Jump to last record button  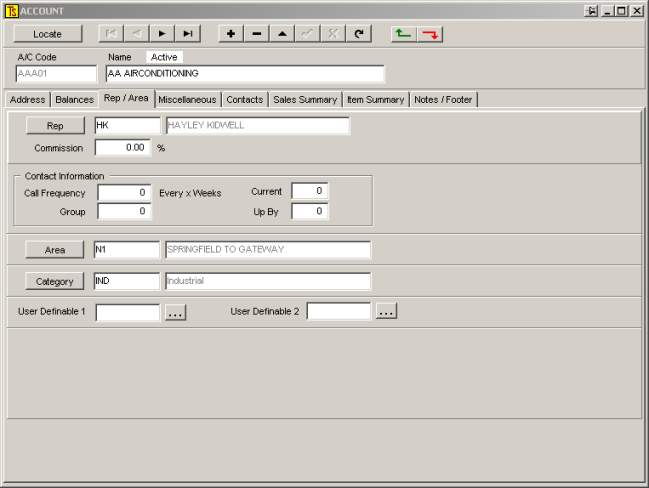point(187,34)
